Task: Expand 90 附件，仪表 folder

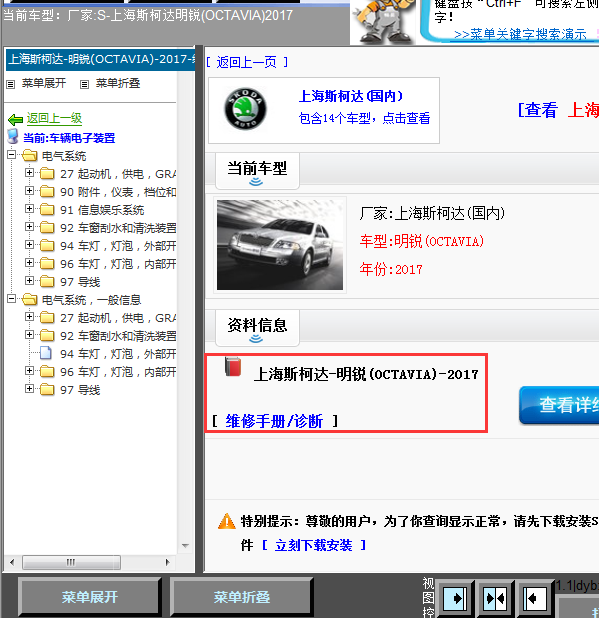Action: 29,190
